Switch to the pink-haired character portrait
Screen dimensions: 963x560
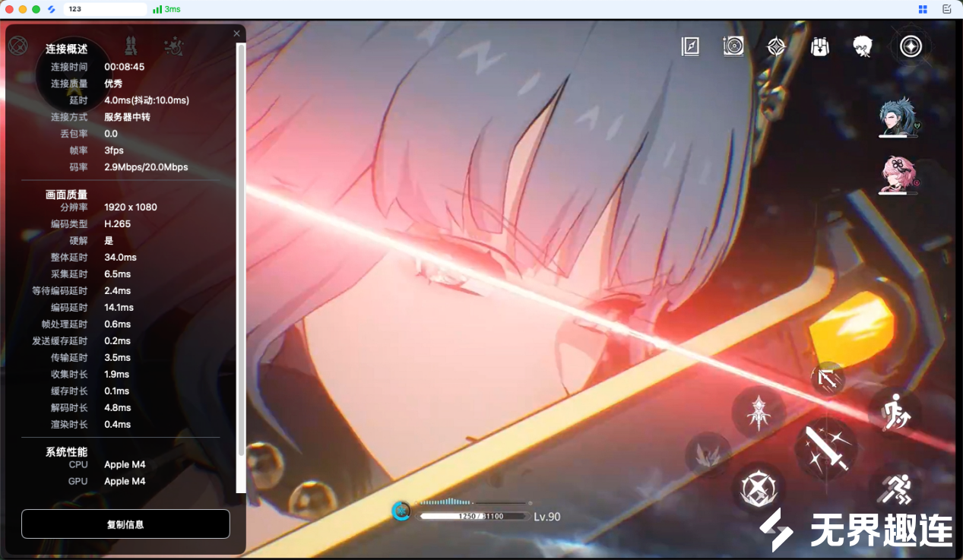(x=898, y=175)
